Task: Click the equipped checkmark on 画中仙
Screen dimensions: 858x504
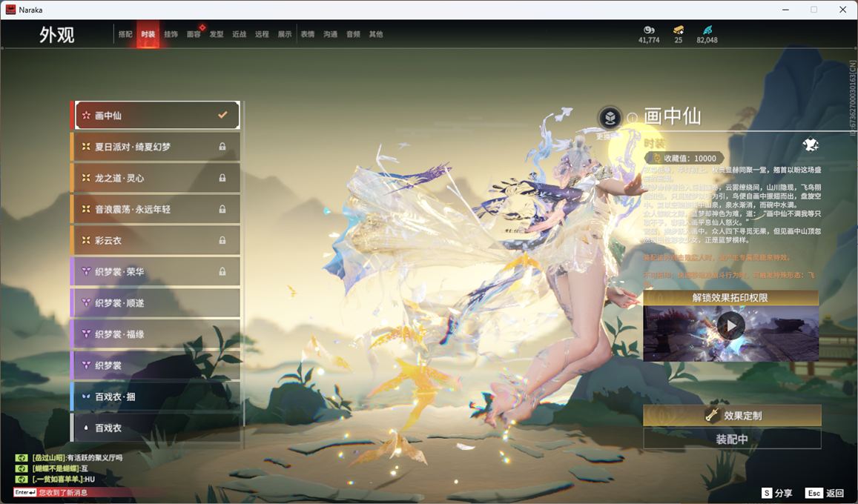Action: point(222,115)
